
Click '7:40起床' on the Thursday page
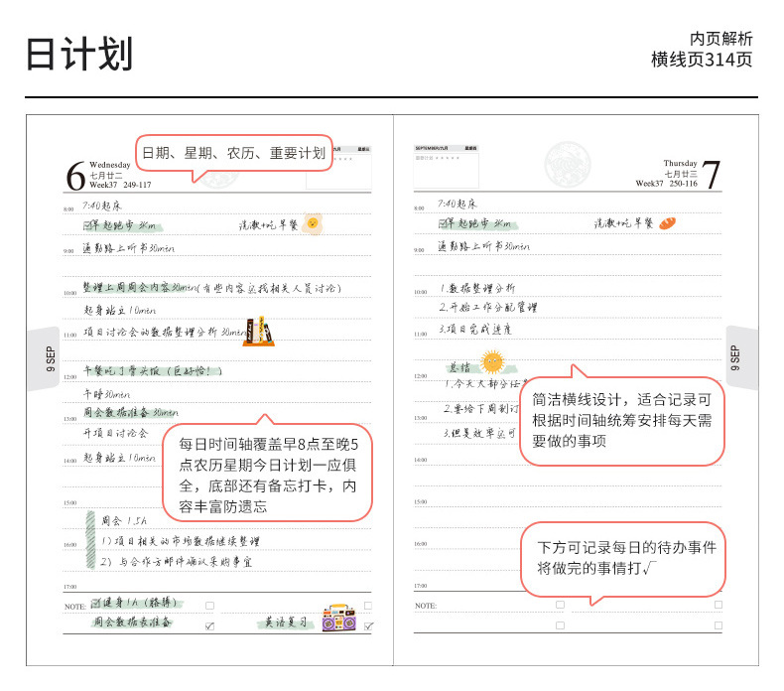(457, 204)
